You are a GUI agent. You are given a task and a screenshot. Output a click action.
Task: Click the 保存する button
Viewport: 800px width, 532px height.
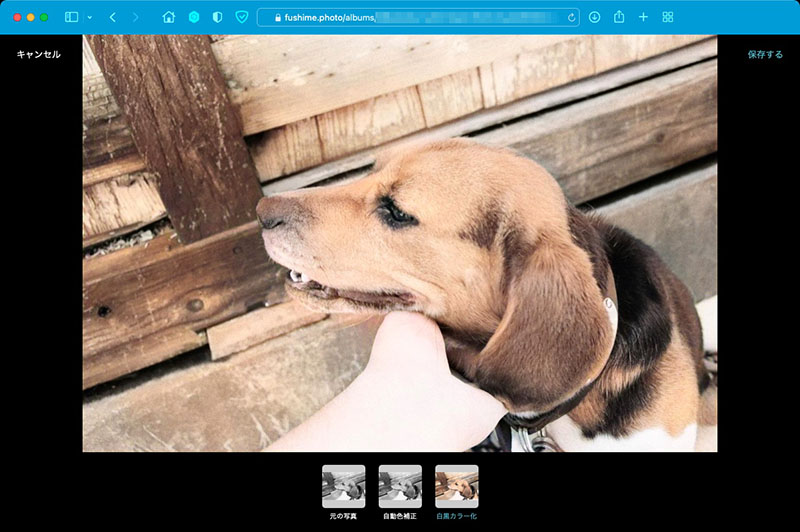(765, 55)
